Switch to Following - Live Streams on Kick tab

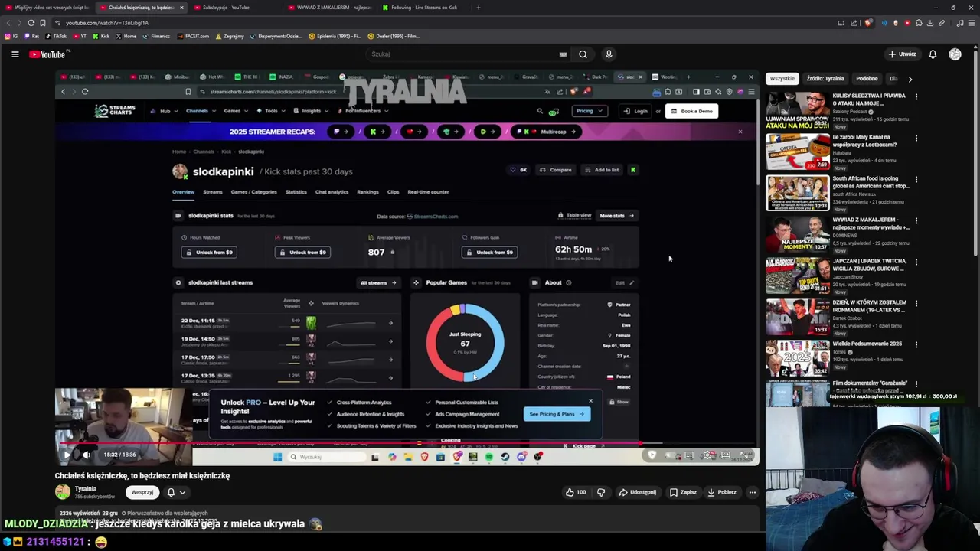pos(423,8)
